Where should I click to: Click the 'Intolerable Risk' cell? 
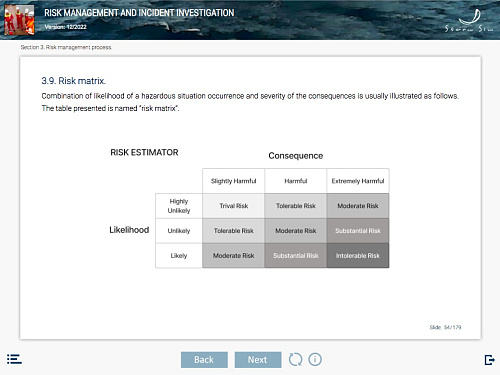(x=358, y=256)
